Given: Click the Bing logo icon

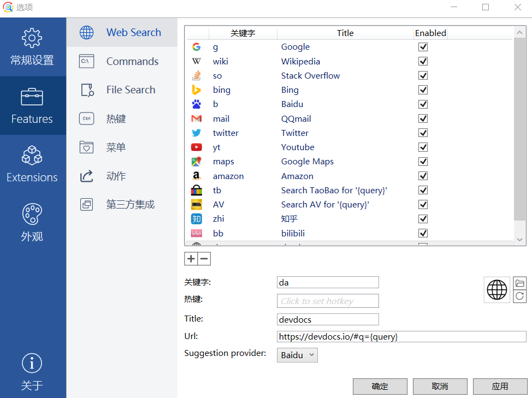Looking at the screenshot, I should click(x=196, y=90).
